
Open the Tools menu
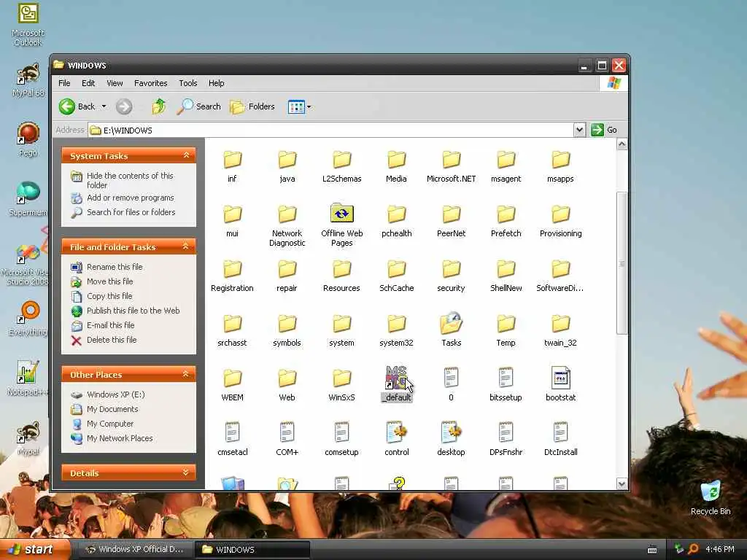(x=187, y=83)
